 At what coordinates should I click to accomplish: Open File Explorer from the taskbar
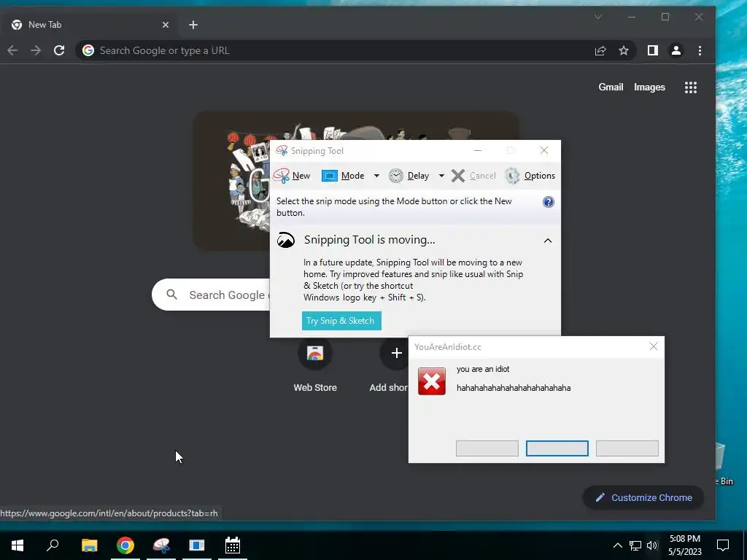pos(89,545)
